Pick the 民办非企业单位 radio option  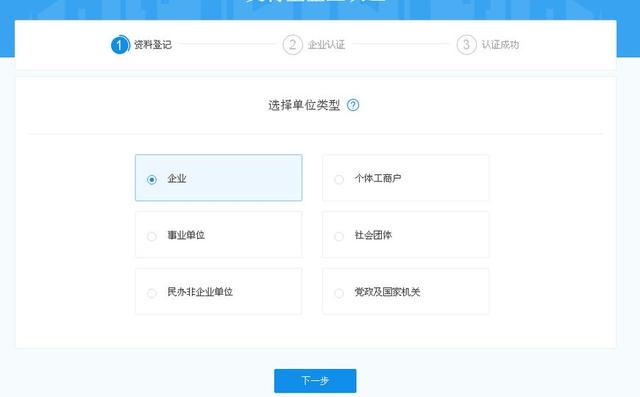(x=152, y=293)
